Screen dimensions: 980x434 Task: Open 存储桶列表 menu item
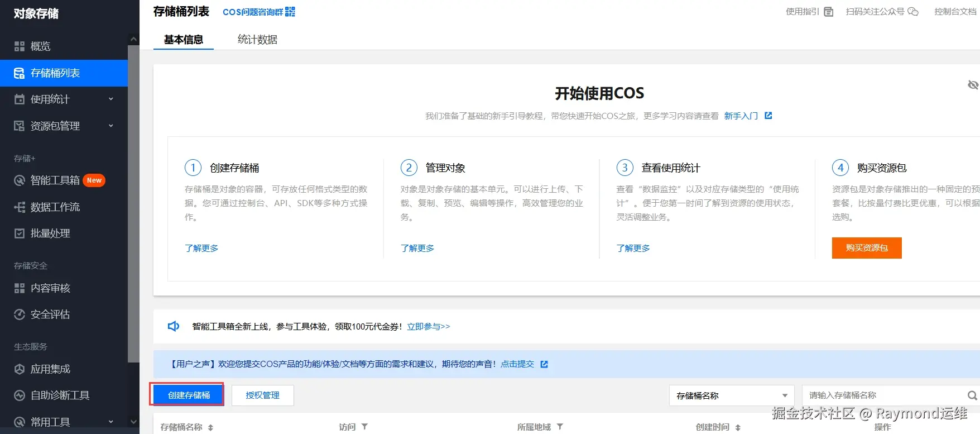(x=64, y=73)
